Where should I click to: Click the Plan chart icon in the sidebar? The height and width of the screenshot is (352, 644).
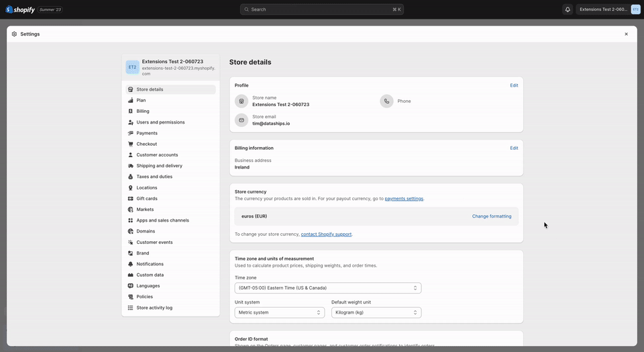point(131,100)
